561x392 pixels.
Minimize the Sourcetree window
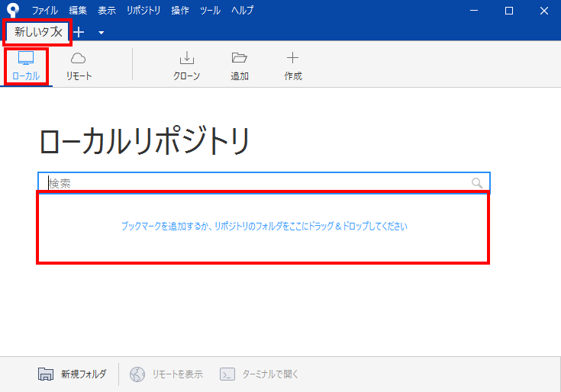[x=474, y=11]
